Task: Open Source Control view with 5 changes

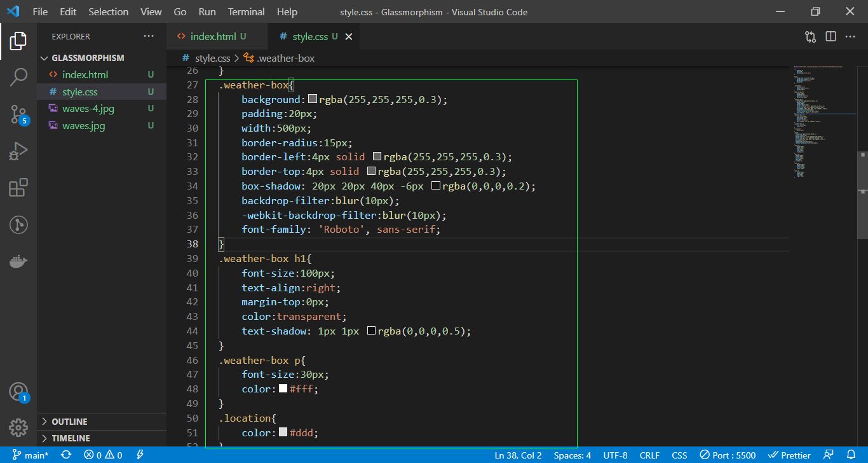Action: pyautogui.click(x=18, y=114)
